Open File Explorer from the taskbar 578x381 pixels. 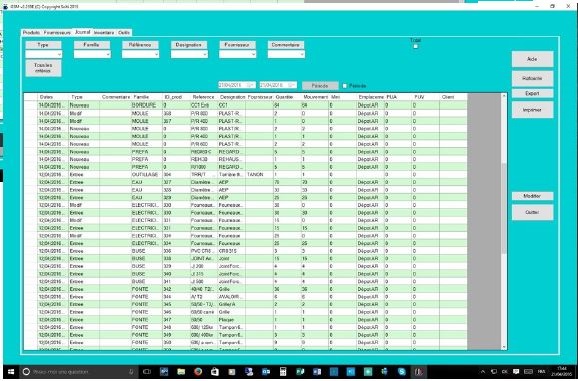(181, 372)
